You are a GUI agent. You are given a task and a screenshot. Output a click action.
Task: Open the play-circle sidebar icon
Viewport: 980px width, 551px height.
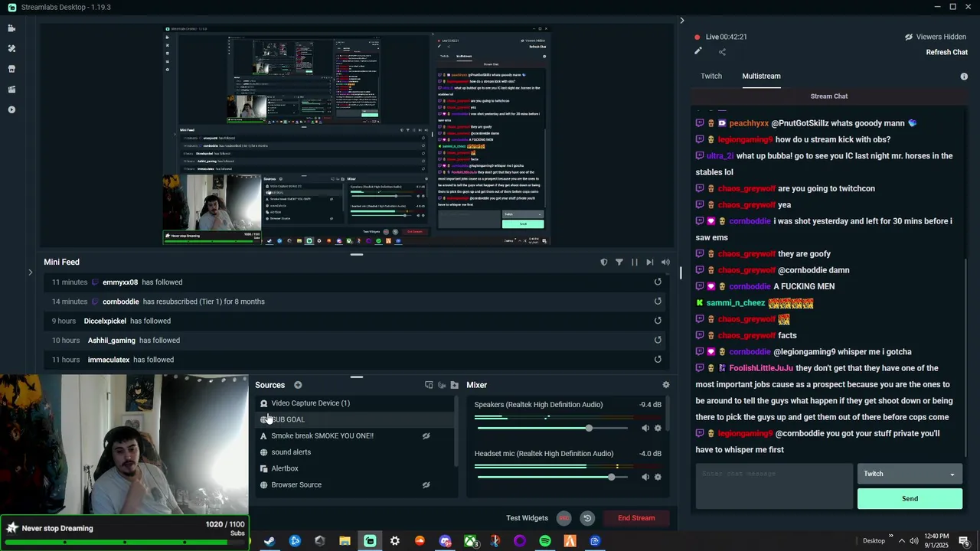(x=11, y=109)
